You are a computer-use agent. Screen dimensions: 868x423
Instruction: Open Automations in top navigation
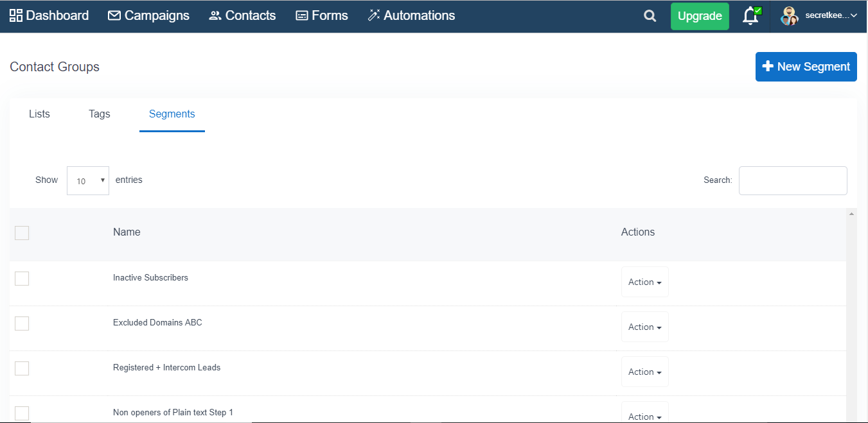411,15
